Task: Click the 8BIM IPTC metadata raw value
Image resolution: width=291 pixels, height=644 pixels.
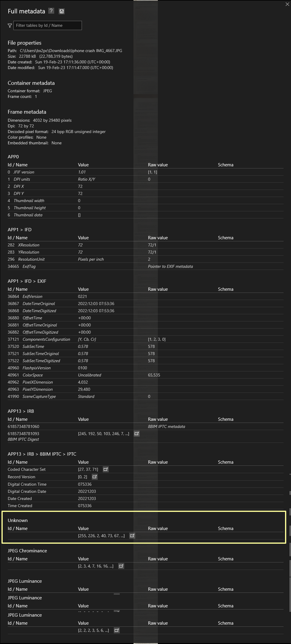Action: pos(166,426)
